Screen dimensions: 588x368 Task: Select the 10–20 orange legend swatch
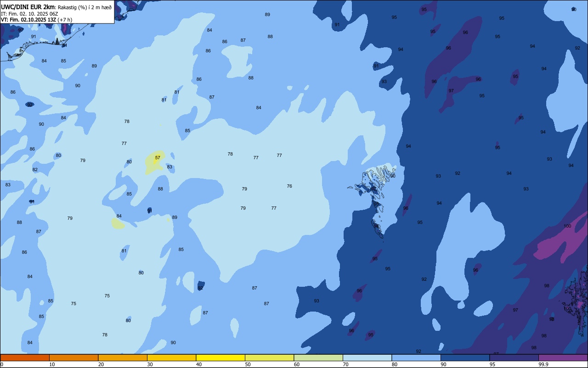73,357
